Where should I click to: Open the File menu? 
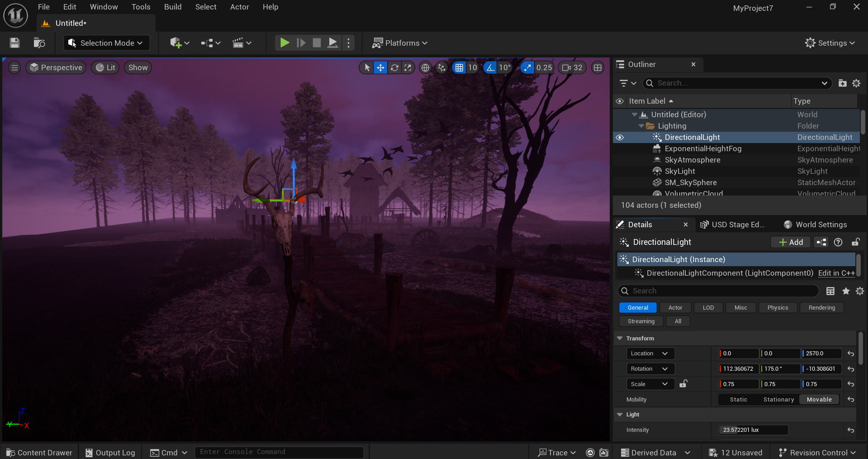44,7
